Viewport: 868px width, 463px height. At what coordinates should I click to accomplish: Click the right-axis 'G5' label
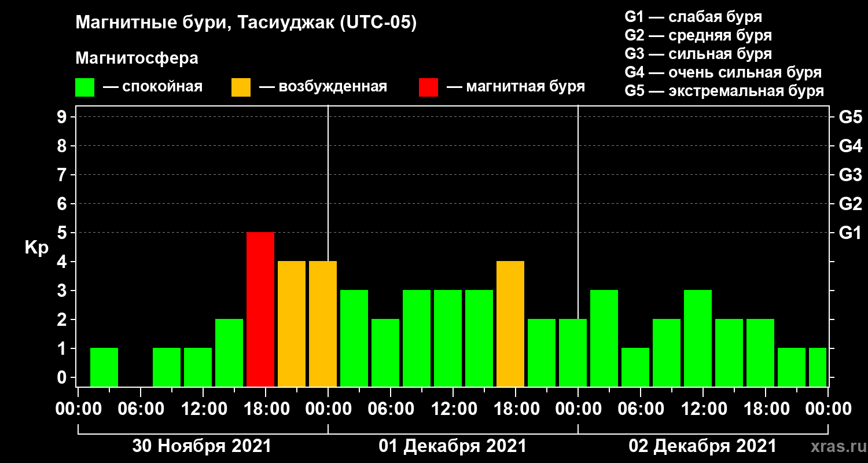(x=850, y=117)
